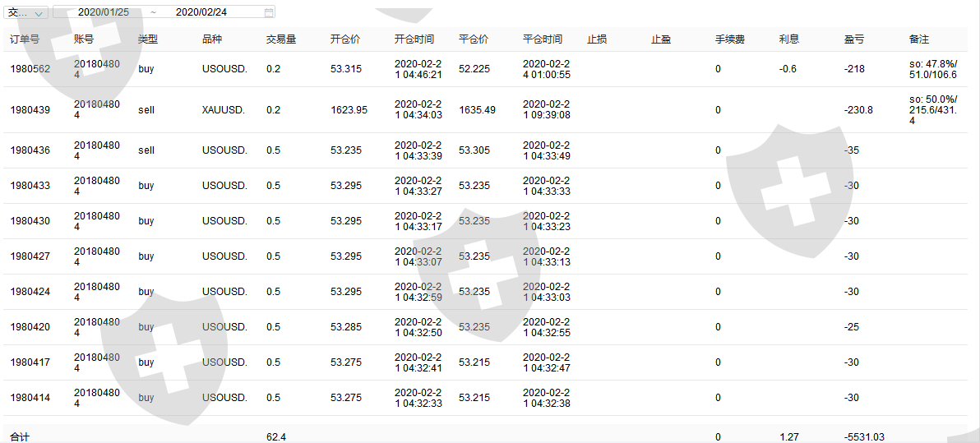Screen dimensions: 980x443
Task: Click the 手续费 column header
Action: [730, 39]
